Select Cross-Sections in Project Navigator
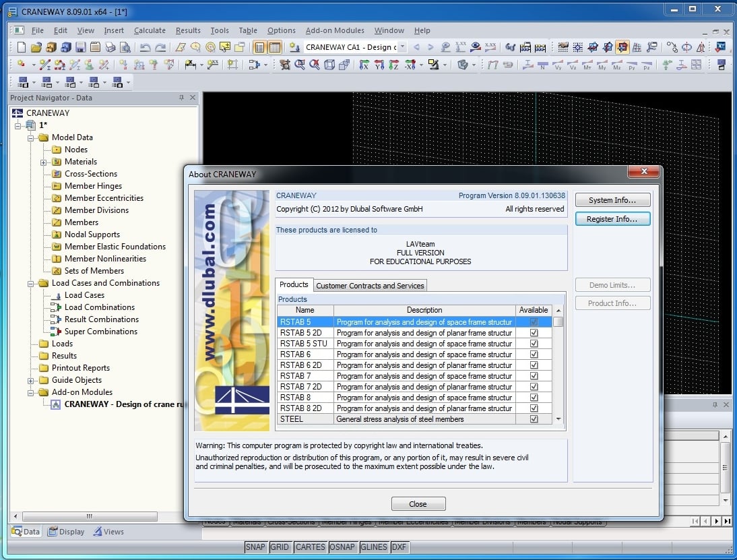The width and height of the screenshot is (737, 560). (91, 174)
